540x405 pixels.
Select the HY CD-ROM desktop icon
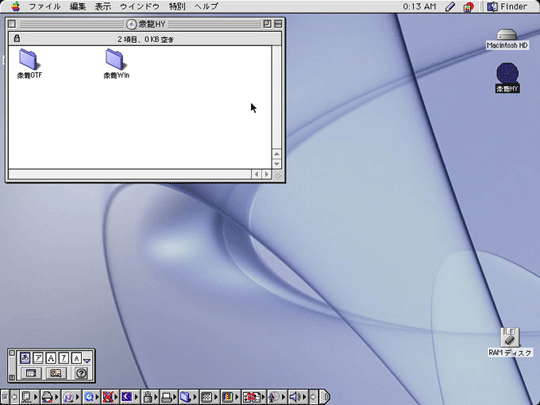click(507, 78)
